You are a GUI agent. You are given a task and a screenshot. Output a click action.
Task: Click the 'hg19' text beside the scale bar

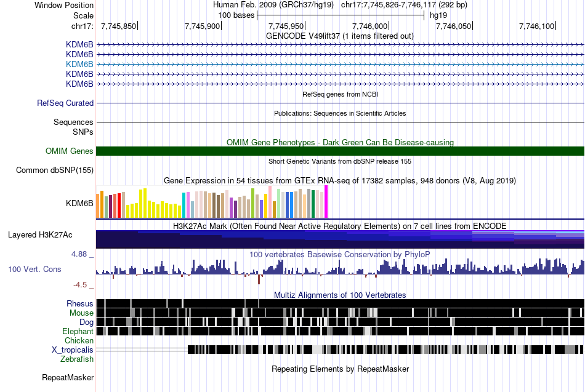click(x=438, y=15)
